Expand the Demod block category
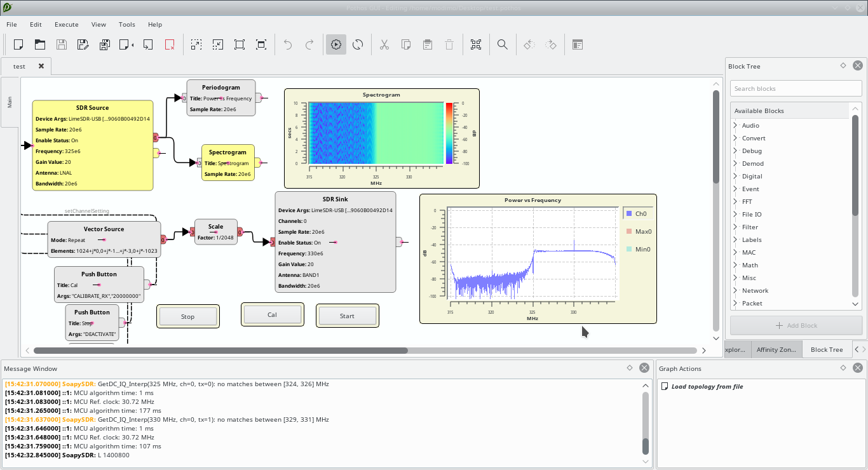Viewport: 868px width, 470px height. (x=735, y=163)
